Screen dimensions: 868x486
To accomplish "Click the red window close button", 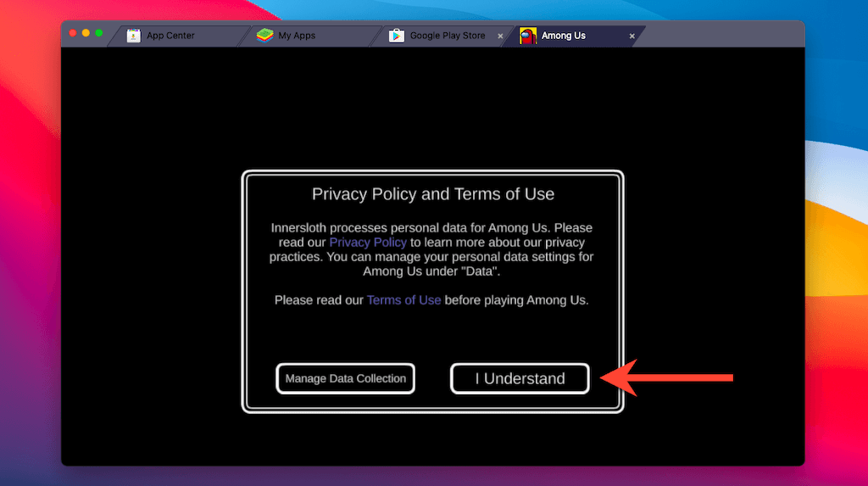I will tap(73, 33).
